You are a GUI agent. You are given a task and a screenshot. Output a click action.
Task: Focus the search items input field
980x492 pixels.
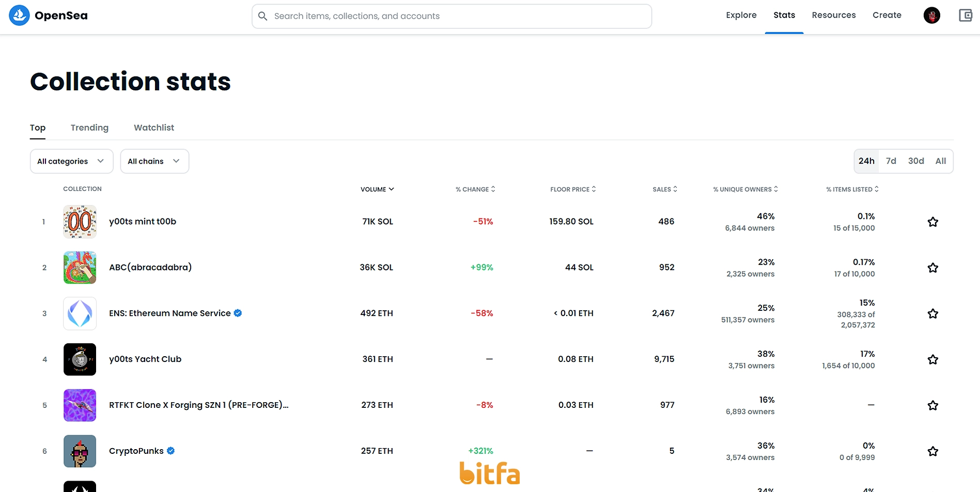(x=452, y=16)
